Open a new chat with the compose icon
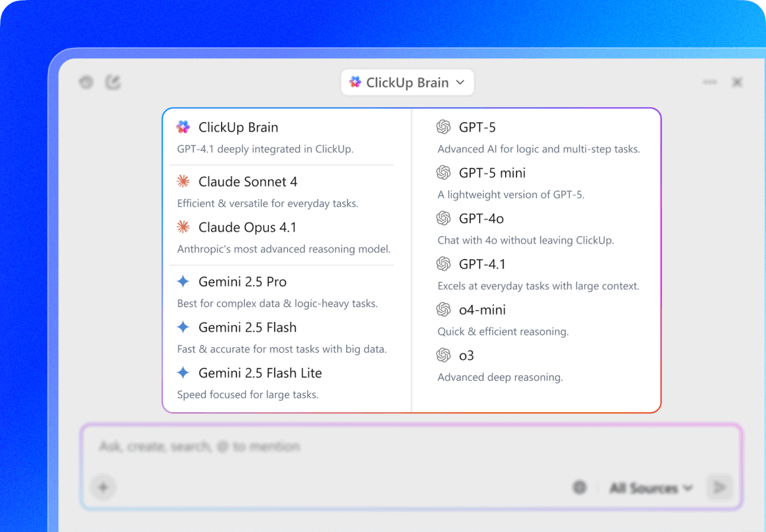The image size is (766, 532). pyautogui.click(x=113, y=82)
